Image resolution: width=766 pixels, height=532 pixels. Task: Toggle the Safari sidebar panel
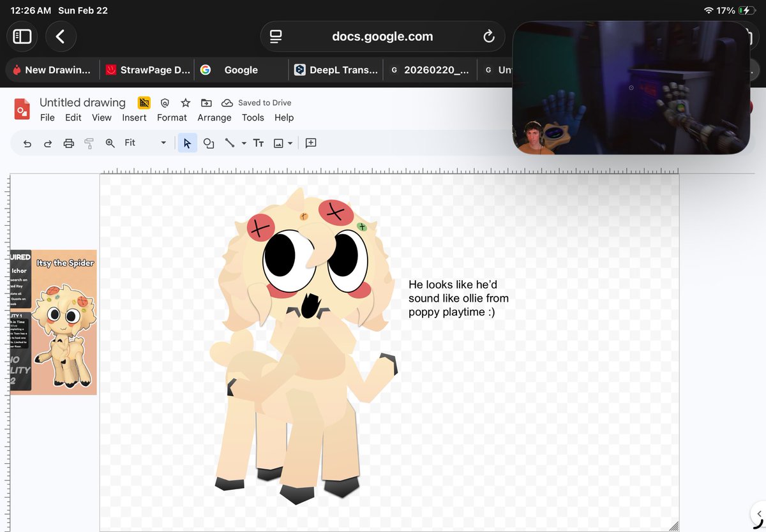pos(22,36)
